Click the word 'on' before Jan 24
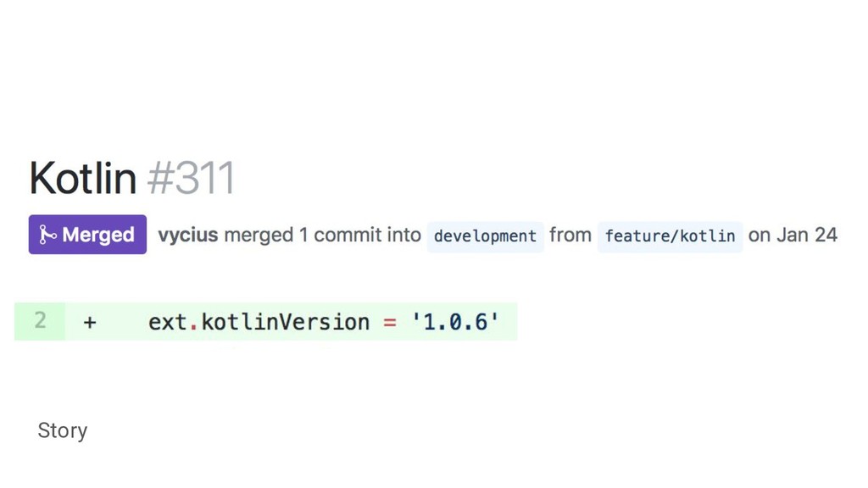 pos(759,236)
